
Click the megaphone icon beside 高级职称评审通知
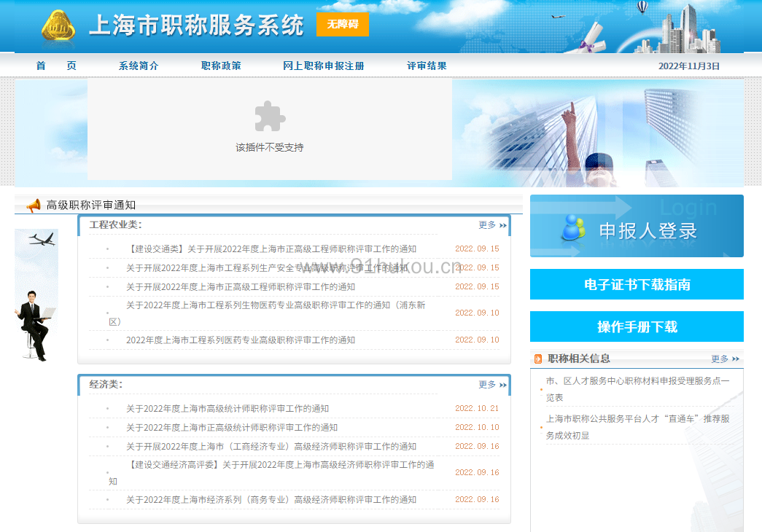pos(34,206)
